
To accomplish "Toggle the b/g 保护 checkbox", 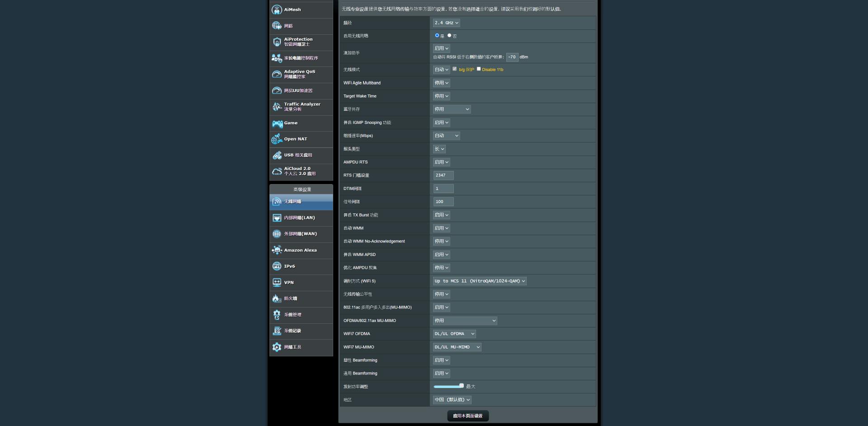I will [x=455, y=69].
